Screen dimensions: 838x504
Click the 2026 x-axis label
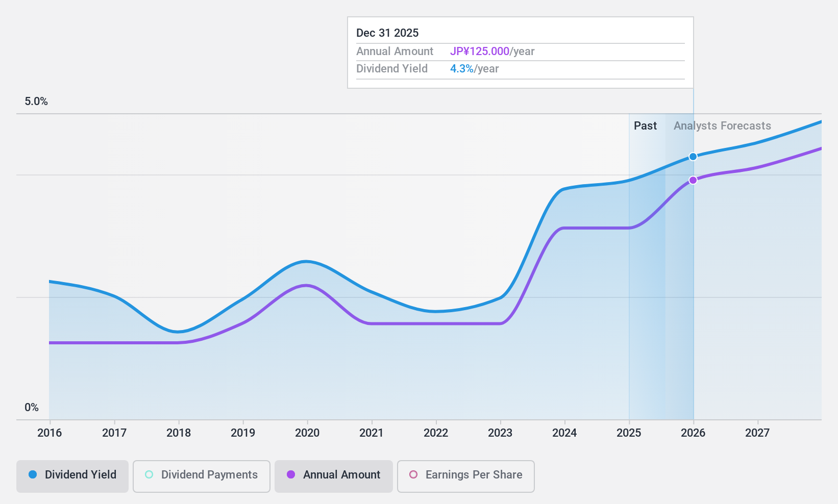693,433
